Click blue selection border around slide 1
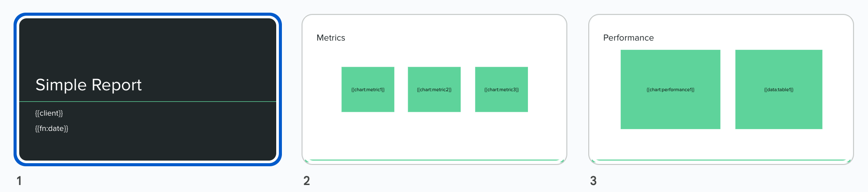The image size is (868, 192). pos(148,15)
